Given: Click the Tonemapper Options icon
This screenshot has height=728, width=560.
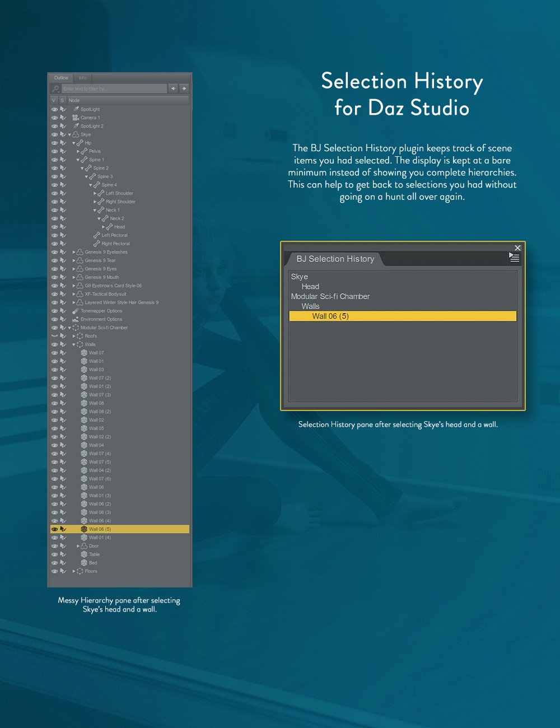Looking at the screenshot, I should 74,311.
